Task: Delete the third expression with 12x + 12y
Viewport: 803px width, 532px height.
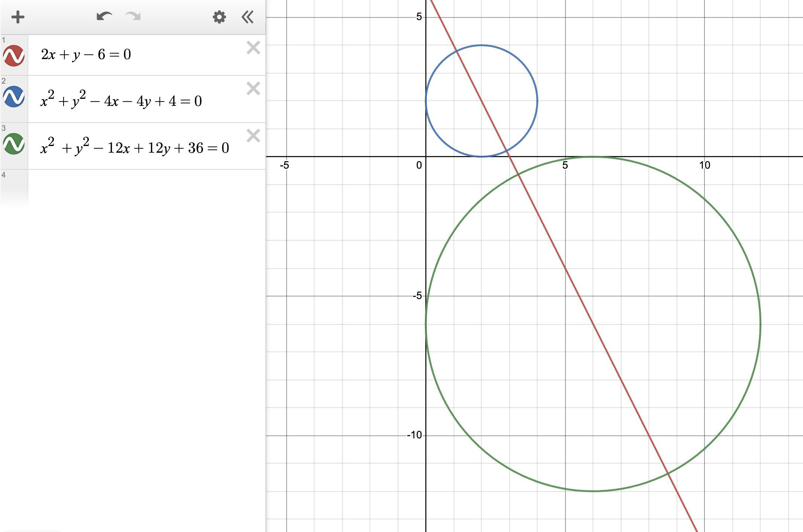Action: [253, 136]
